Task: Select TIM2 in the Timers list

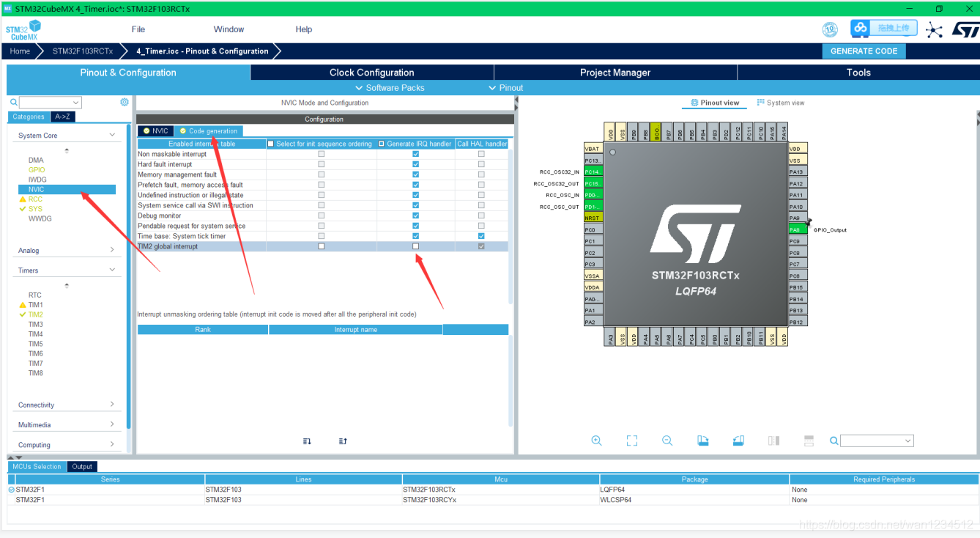Action: [x=35, y=314]
